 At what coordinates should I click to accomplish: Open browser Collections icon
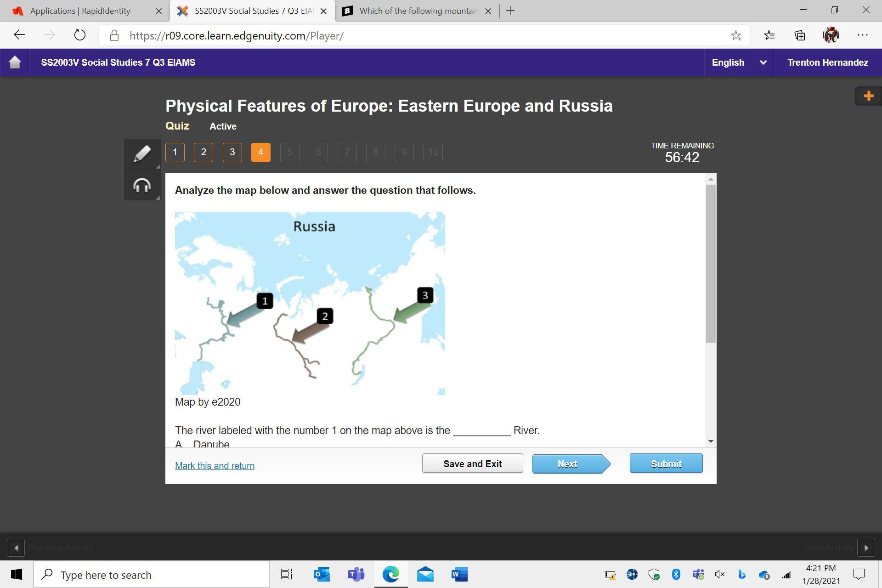800,35
